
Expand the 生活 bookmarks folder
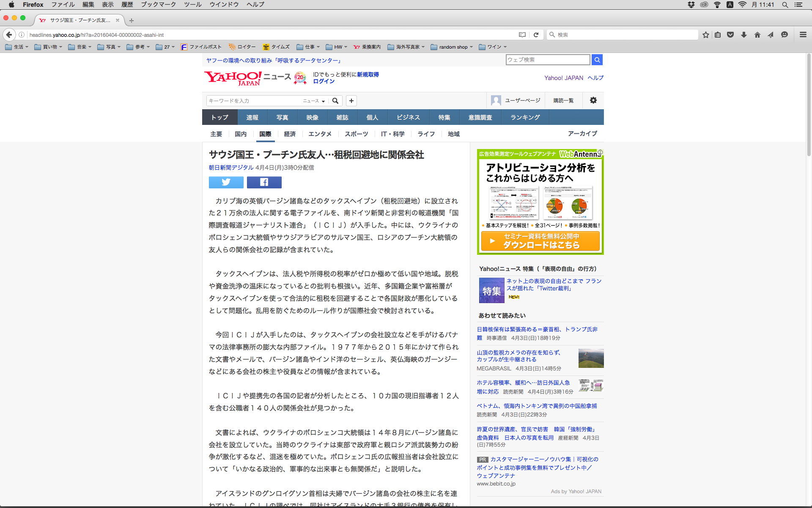pos(17,47)
